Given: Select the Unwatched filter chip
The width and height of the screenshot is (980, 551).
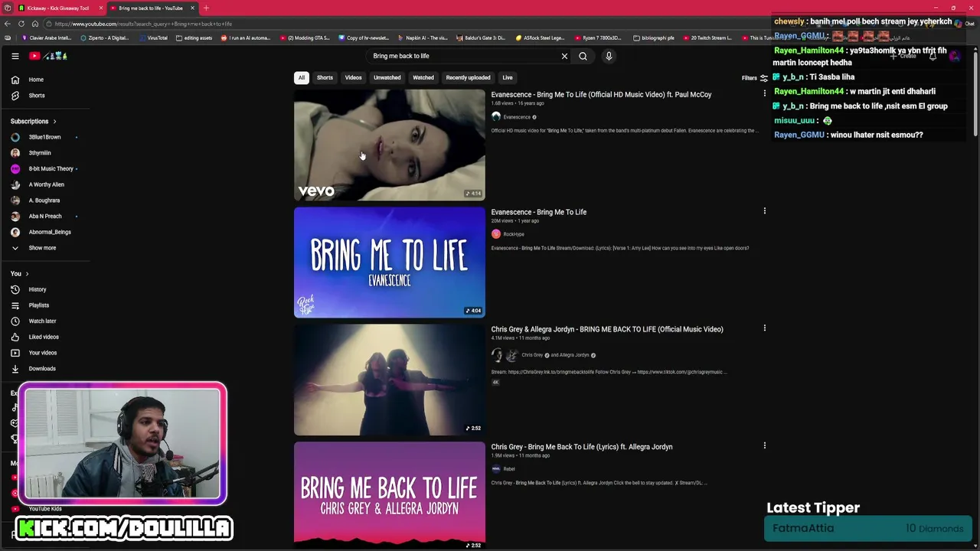Looking at the screenshot, I should click(387, 77).
